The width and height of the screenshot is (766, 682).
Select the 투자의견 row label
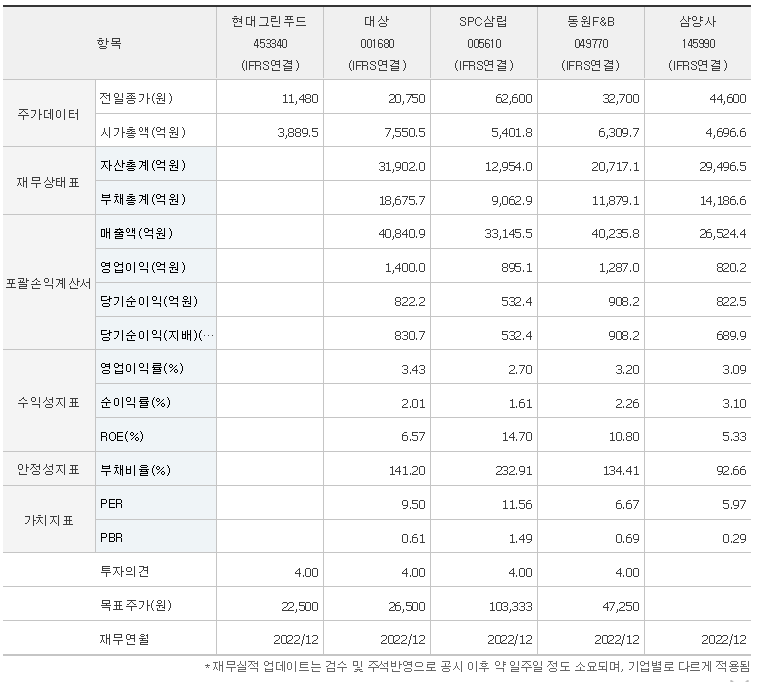[x=124, y=571]
